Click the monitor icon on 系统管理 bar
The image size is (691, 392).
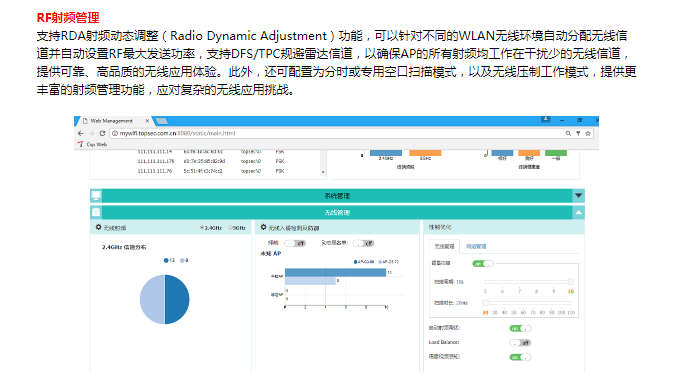(x=96, y=196)
